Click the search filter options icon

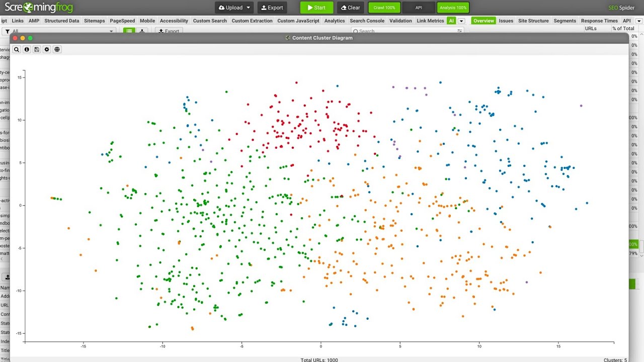click(x=459, y=31)
